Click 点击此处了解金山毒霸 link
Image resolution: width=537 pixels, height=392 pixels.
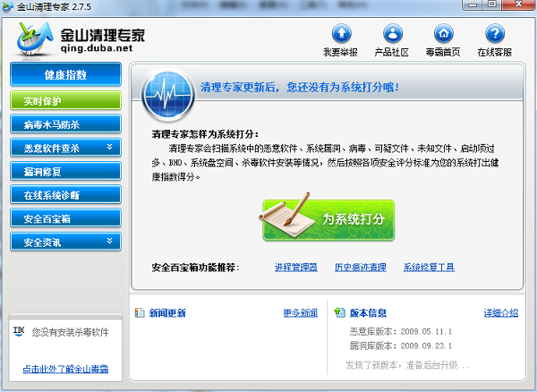[x=65, y=369]
